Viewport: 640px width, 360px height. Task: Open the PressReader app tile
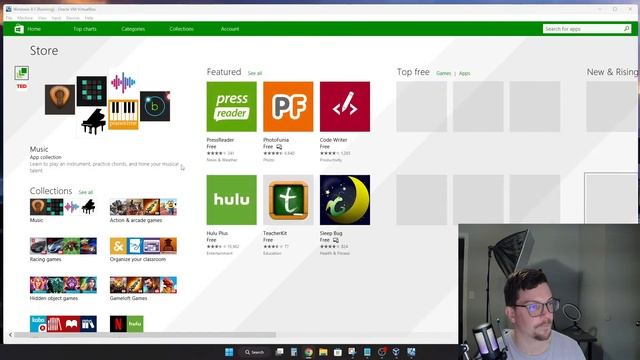coord(231,107)
